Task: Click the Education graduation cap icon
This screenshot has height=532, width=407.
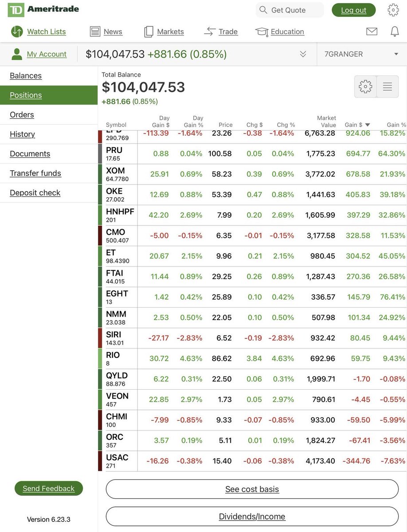Action: coord(262,31)
